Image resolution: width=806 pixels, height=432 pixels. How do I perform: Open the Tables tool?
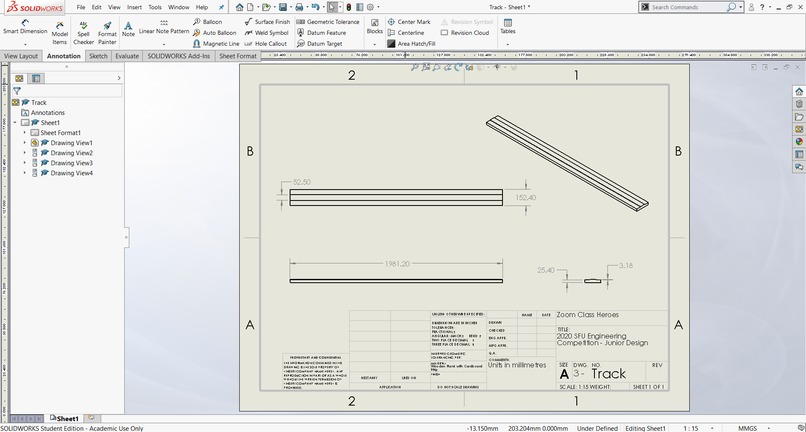pyautogui.click(x=508, y=27)
